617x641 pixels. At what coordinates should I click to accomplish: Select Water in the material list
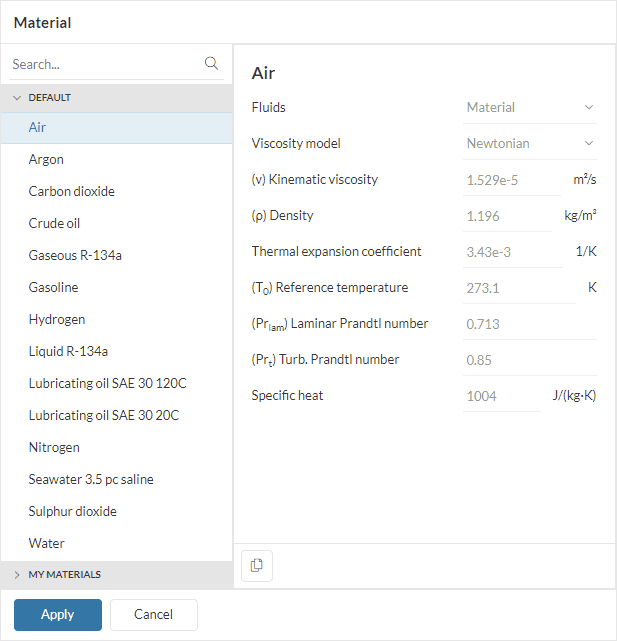point(47,543)
